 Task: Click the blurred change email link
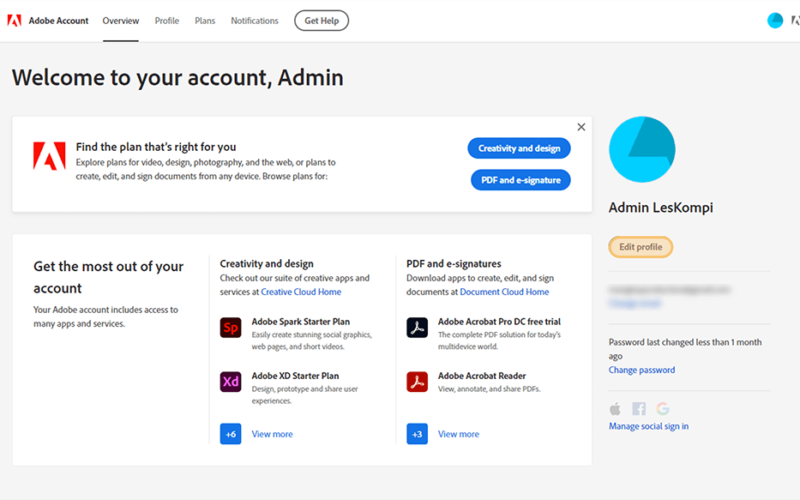tap(634, 304)
